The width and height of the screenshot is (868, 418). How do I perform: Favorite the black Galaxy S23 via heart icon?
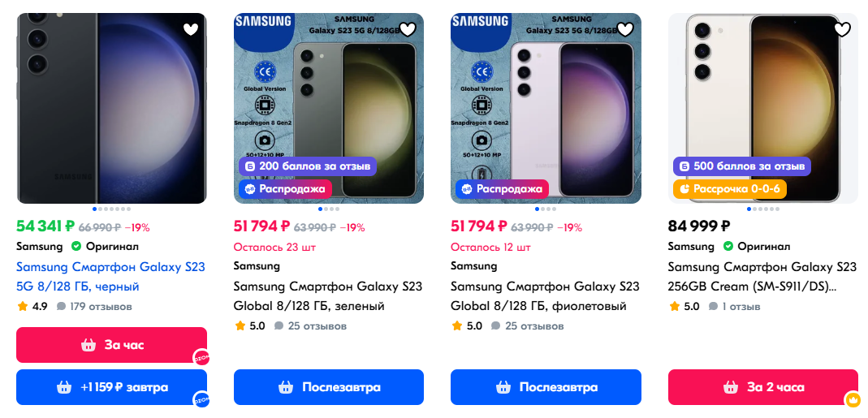[x=191, y=30]
